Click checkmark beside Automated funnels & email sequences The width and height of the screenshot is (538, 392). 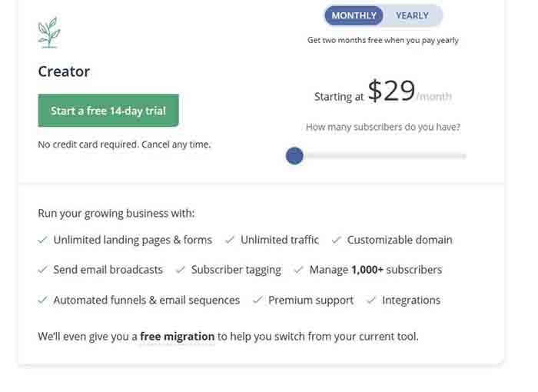point(42,300)
